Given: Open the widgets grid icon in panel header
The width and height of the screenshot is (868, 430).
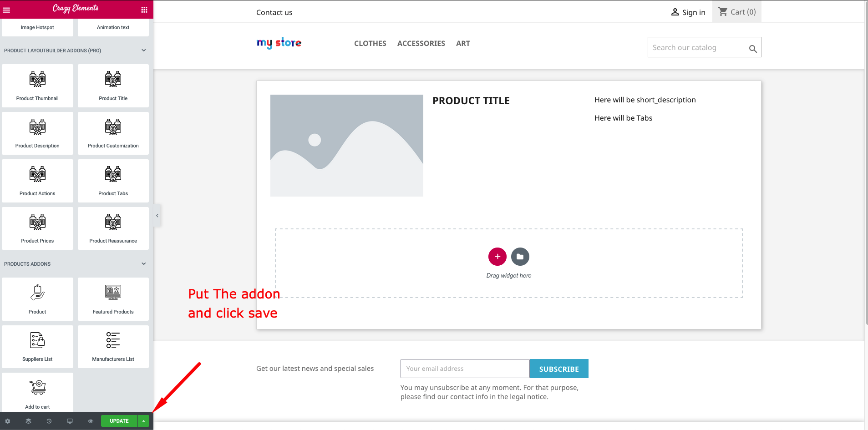Looking at the screenshot, I should click(x=144, y=10).
